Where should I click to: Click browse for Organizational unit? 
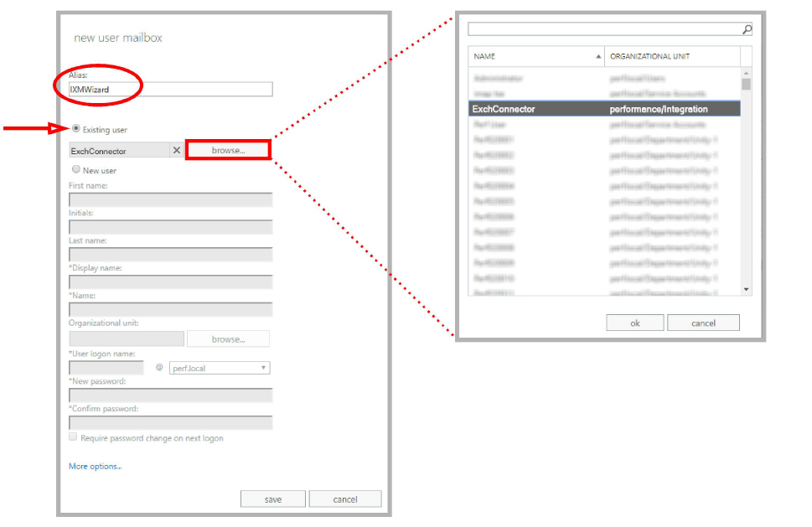(229, 339)
